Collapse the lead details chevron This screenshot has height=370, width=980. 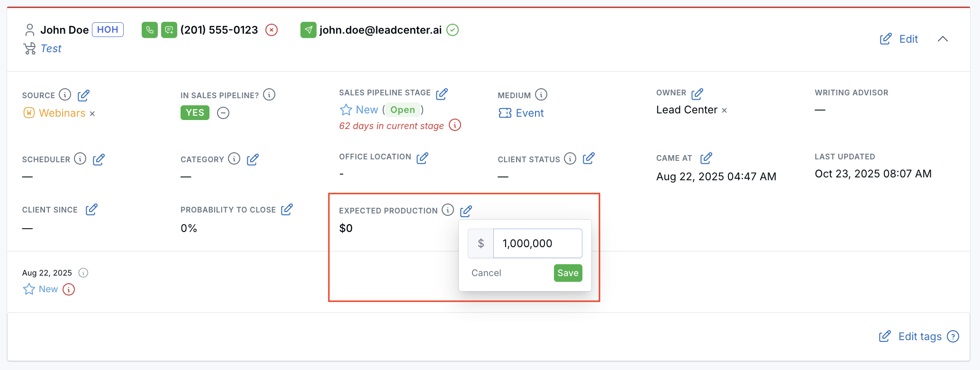(943, 39)
